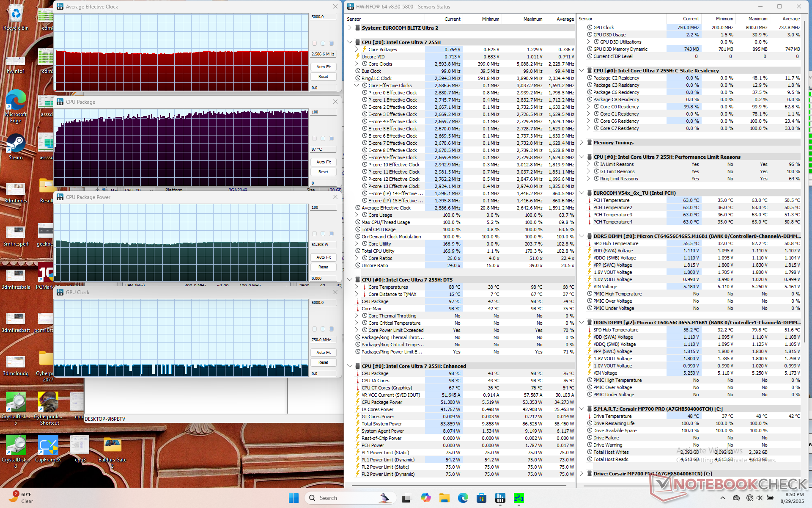Viewport: 812px width, 508px height.
Task: Expand the System: EUROCOM BLITZ Ultra 2 node
Action: pos(350,28)
